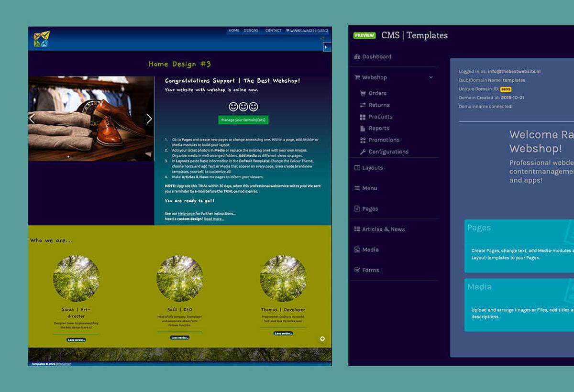Open Dashboard in the CMS sidebar
Viewport: 574px width, 392px height.
[x=376, y=56]
